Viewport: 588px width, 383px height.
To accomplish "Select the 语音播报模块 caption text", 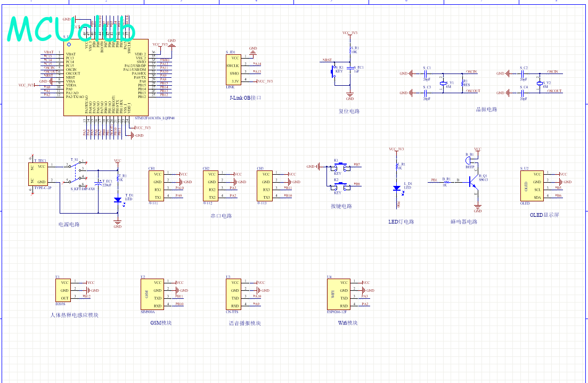I will pos(244,323).
